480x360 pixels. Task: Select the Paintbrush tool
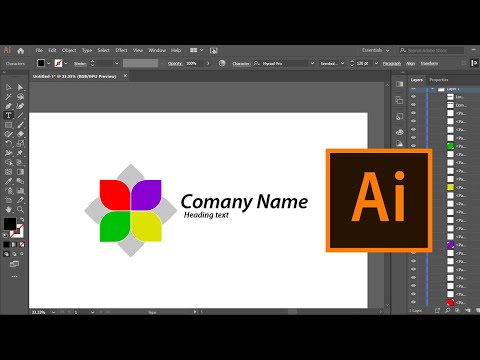pos(20,125)
